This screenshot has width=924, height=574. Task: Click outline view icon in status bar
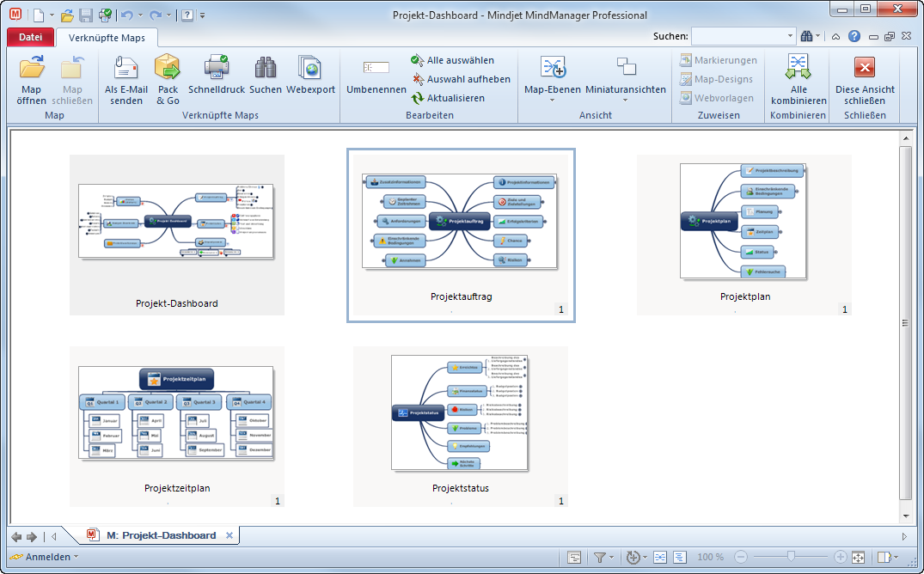coord(574,557)
